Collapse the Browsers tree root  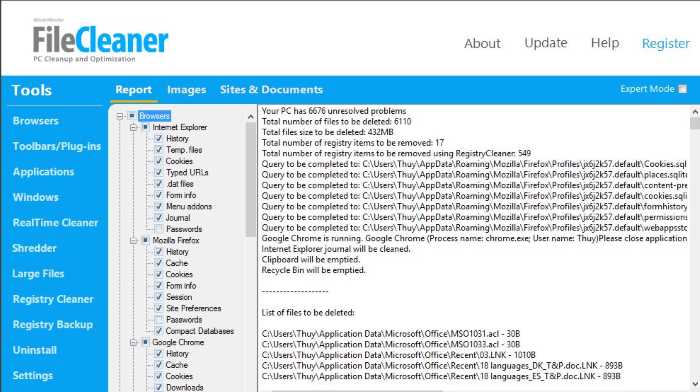tap(120, 116)
